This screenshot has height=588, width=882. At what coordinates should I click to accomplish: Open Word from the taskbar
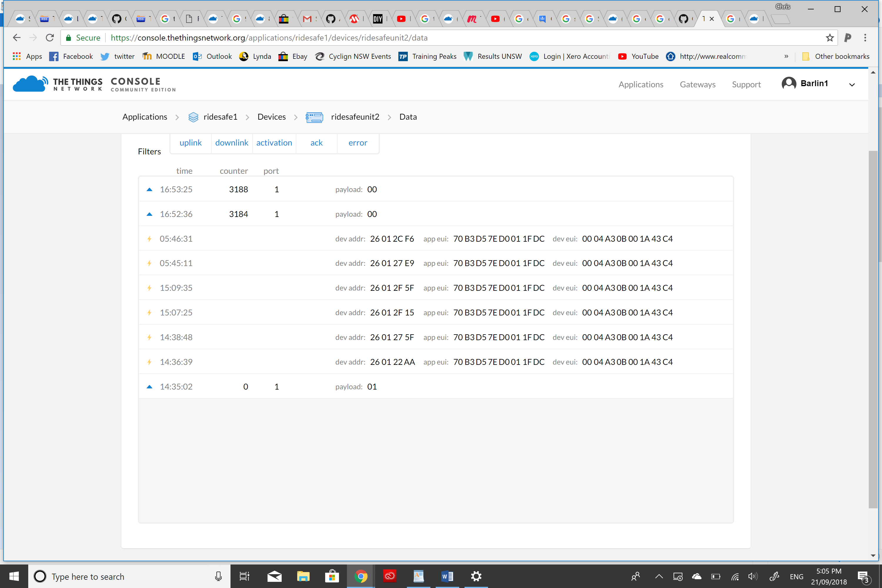coord(447,576)
